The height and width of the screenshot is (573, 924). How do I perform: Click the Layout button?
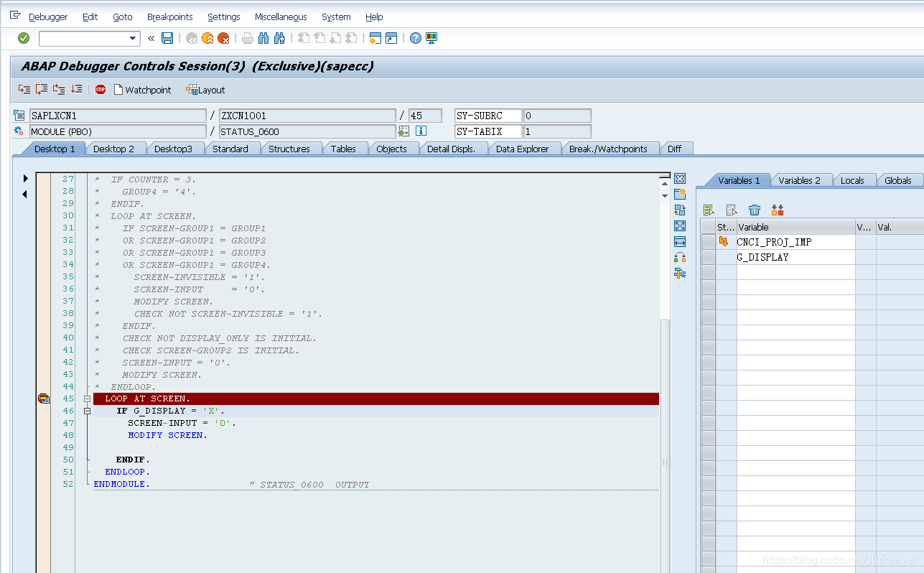pos(205,90)
